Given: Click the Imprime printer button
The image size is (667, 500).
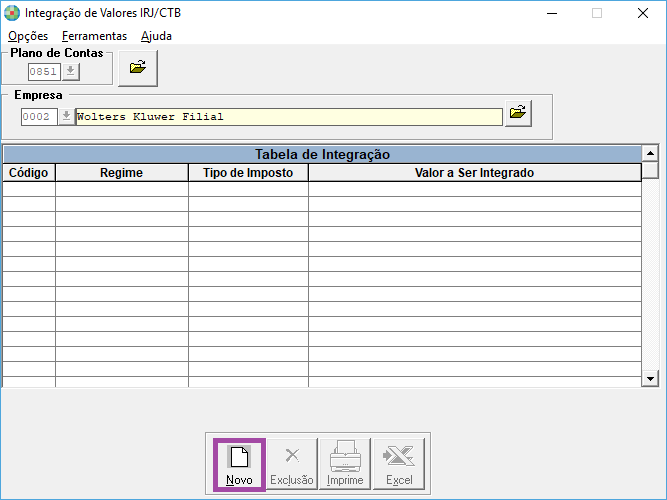Looking at the screenshot, I should (x=345, y=464).
